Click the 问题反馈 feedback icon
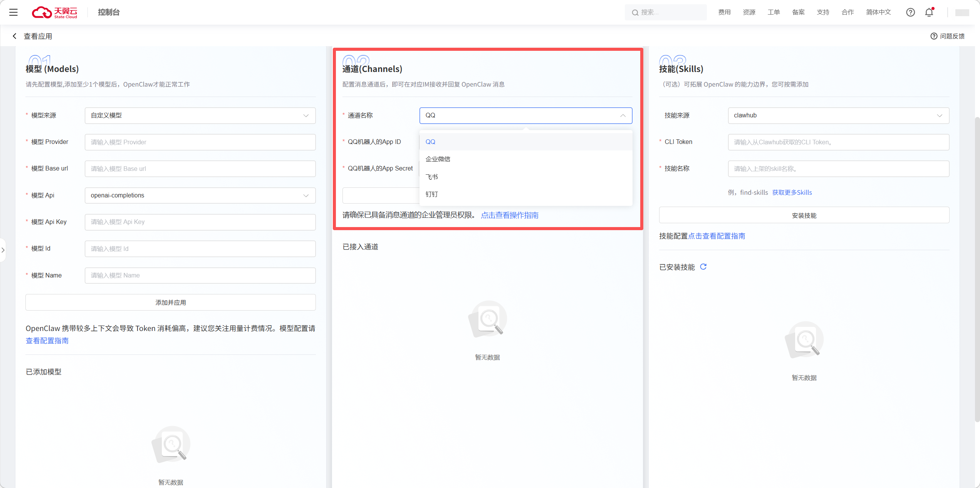 tap(934, 36)
